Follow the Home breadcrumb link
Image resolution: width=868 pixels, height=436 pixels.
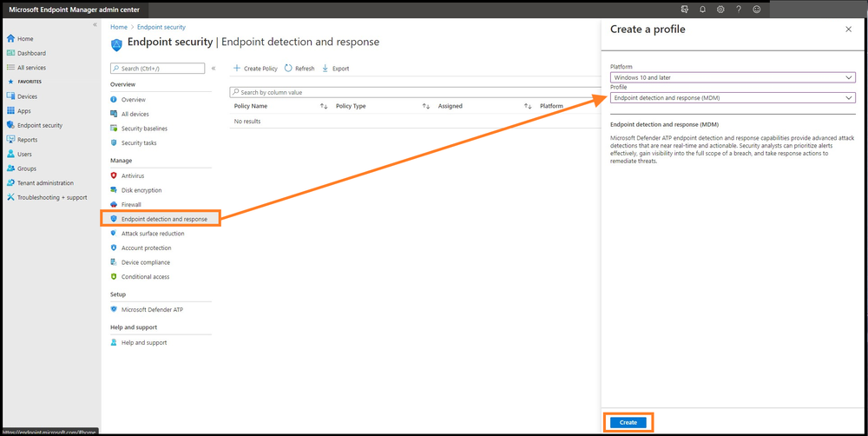pyautogui.click(x=118, y=27)
